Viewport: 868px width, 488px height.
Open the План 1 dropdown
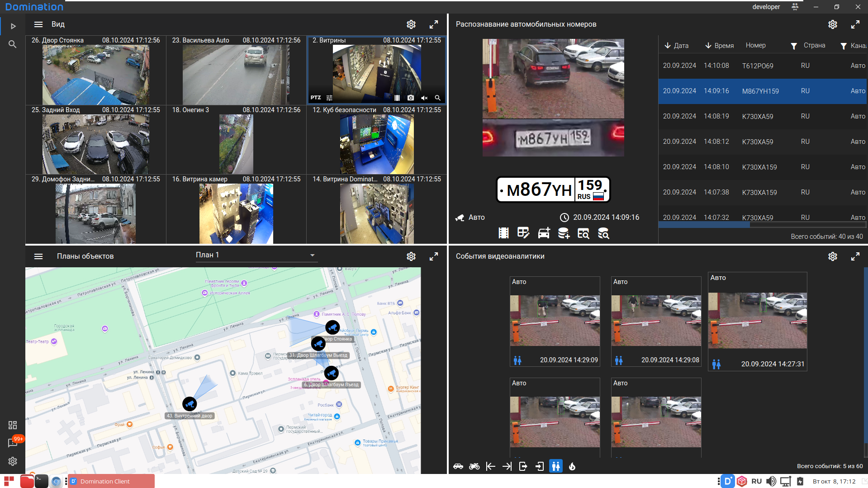coord(256,256)
